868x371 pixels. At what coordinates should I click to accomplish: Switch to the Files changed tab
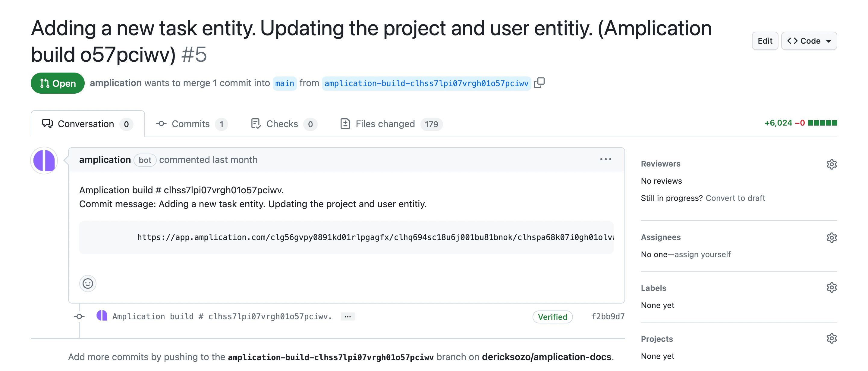(x=391, y=124)
